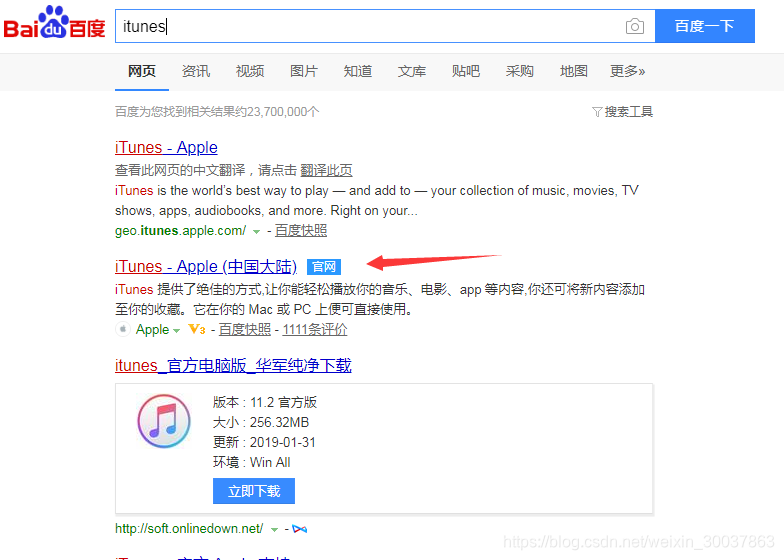
Task: Switch to the 视频 tab
Action: pyautogui.click(x=250, y=71)
